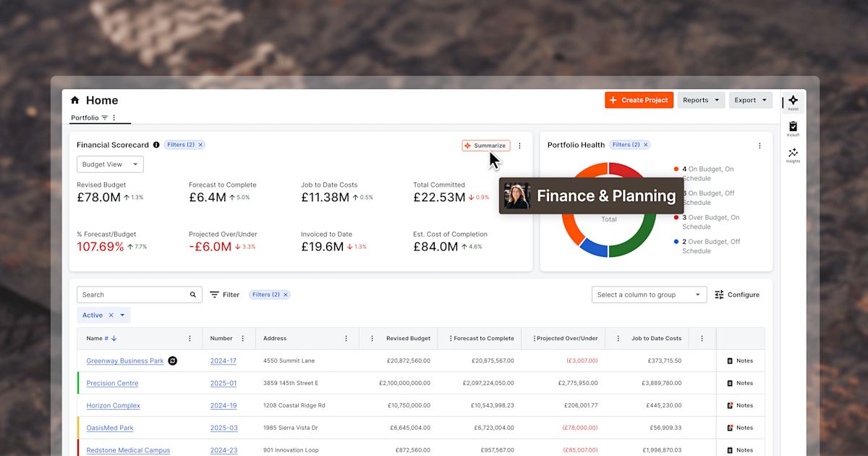This screenshot has width=868, height=456.
Task: Click the (£78,000.00) Projected Over/Under value
Action: coord(579,428)
